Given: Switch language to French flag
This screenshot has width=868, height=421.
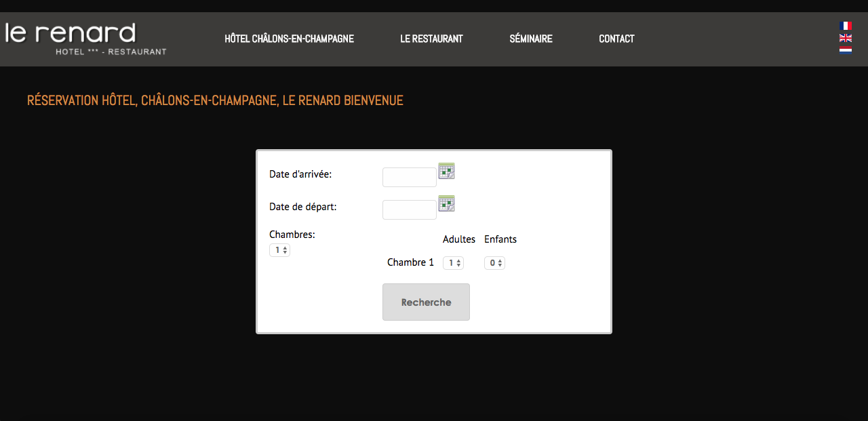Looking at the screenshot, I should point(845,26).
